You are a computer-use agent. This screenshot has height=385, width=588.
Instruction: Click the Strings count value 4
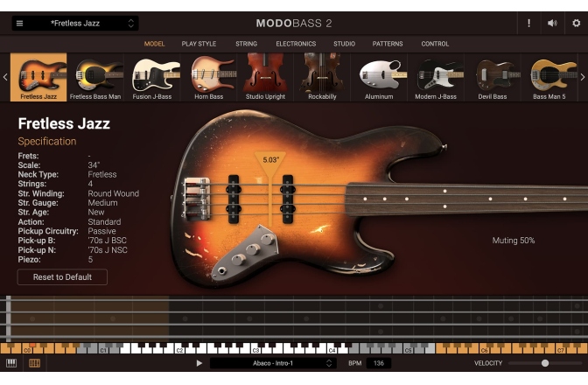(x=90, y=184)
